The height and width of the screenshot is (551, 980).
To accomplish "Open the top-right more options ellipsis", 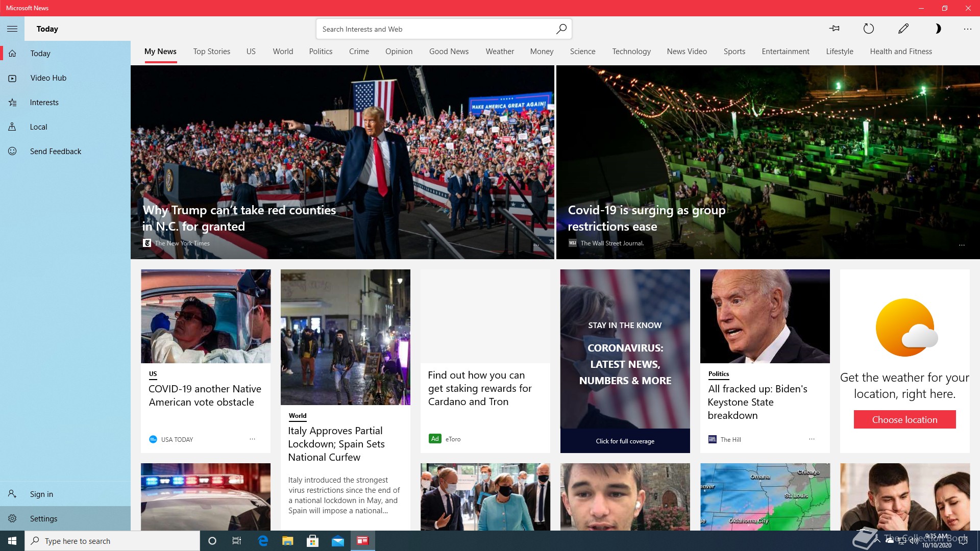I will click(967, 29).
